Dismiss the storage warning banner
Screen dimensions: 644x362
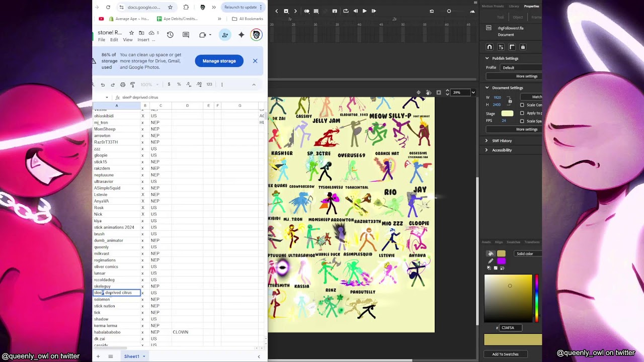[255, 61]
